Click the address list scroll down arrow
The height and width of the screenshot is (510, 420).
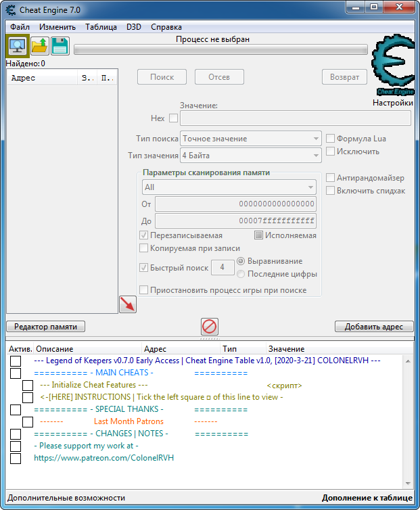[x=408, y=484]
